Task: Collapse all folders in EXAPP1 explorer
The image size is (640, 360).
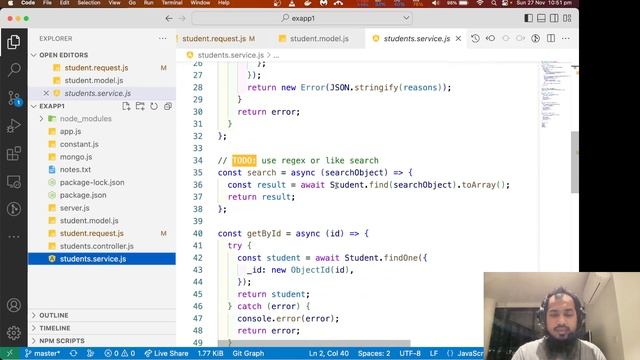Action: pos(168,106)
